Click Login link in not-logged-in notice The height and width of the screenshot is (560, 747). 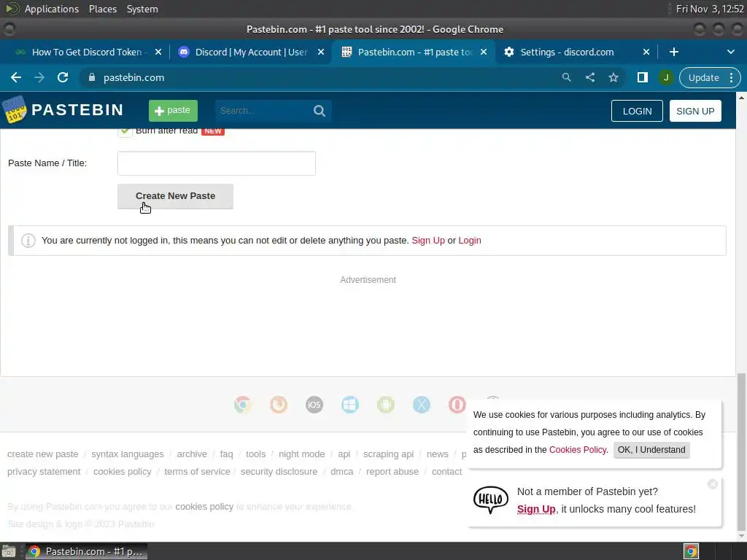[470, 241]
